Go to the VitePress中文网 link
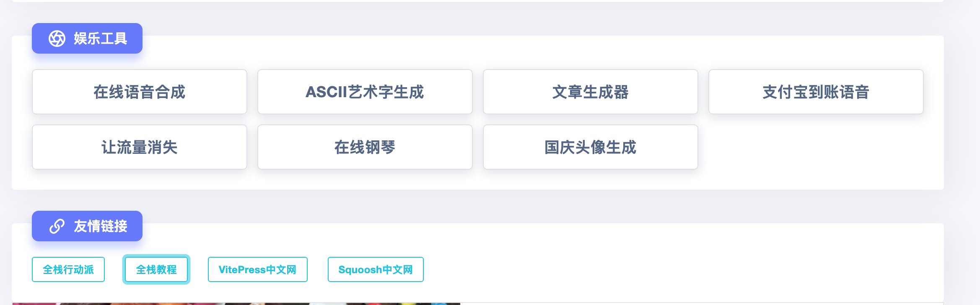This screenshot has height=305, width=980. tap(257, 269)
